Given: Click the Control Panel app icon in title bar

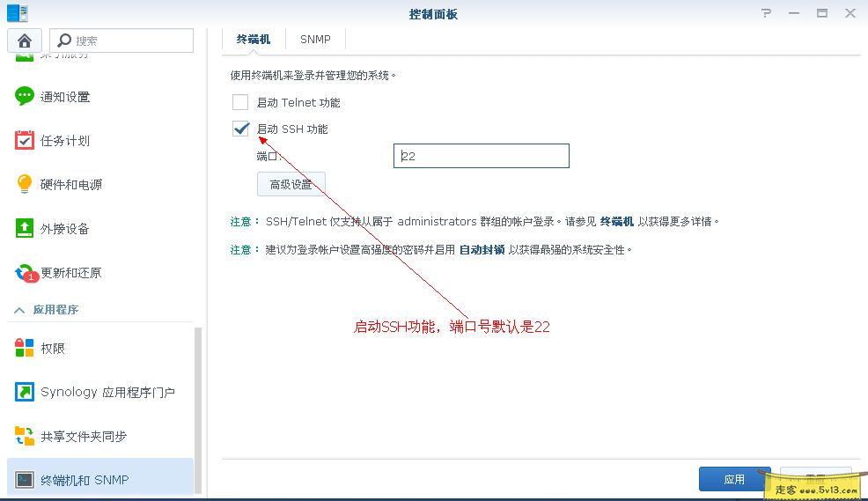Looking at the screenshot, I should click(x=17, y=12).
